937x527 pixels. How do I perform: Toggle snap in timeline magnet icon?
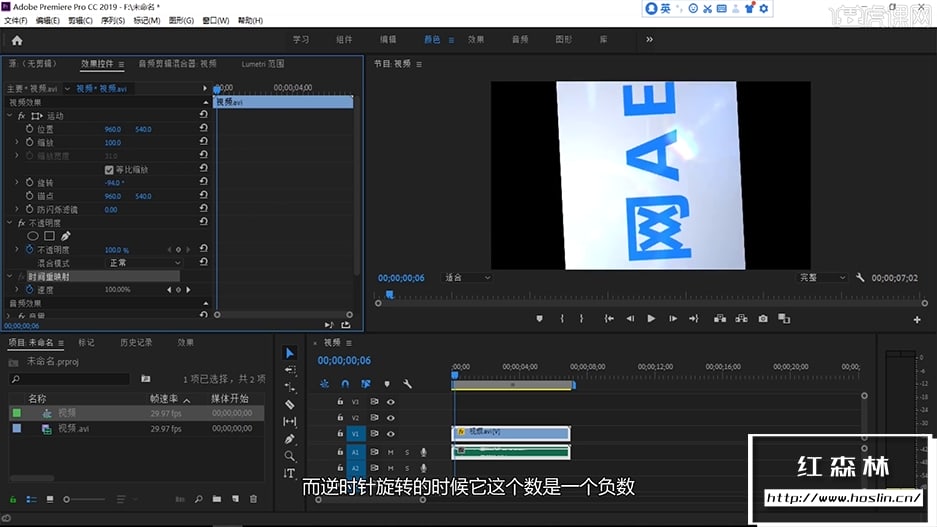[x=345, y=384]
